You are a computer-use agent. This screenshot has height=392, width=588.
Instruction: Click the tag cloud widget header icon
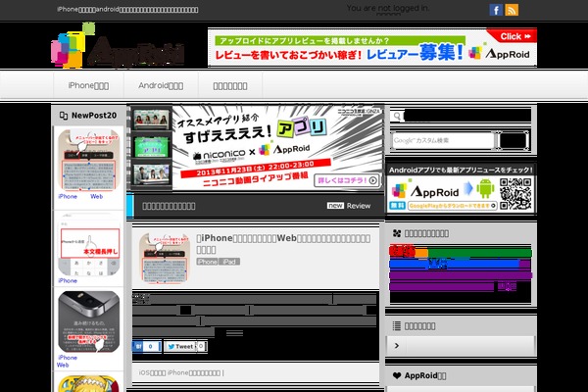396,233
